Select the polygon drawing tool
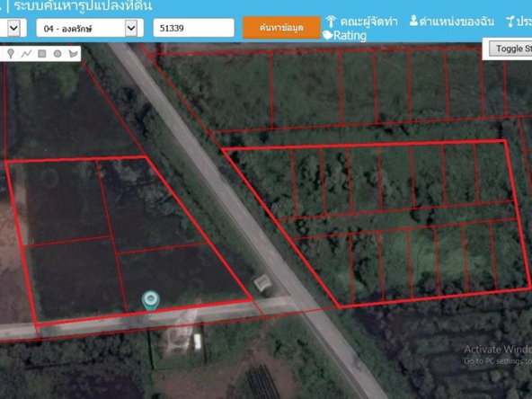This screenshot has width=532, height=399. coord(73,54)
